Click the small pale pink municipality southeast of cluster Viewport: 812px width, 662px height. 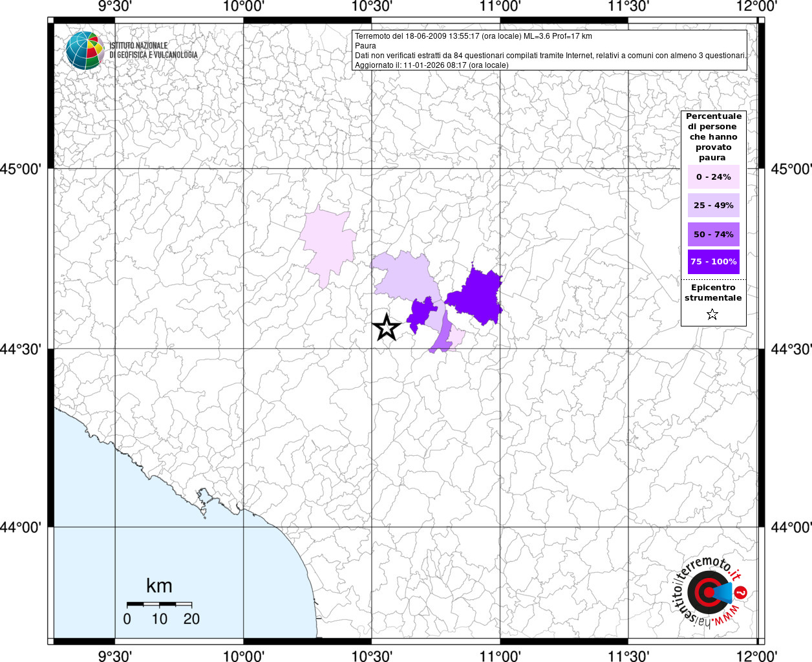pos(456,337)
